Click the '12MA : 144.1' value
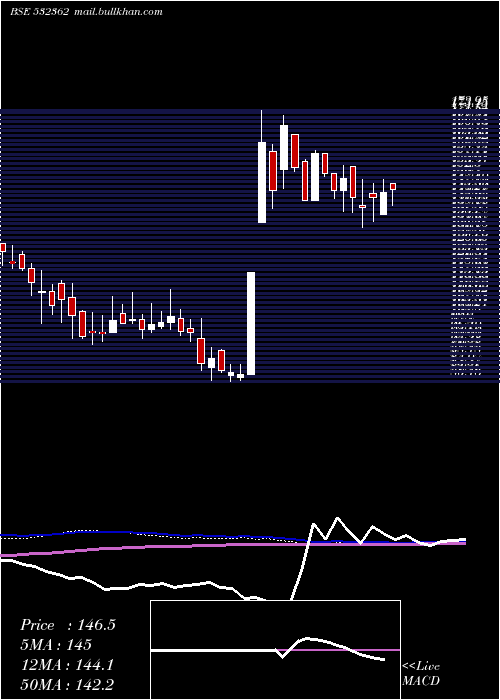The image size is (500, 700). point(67,665)
